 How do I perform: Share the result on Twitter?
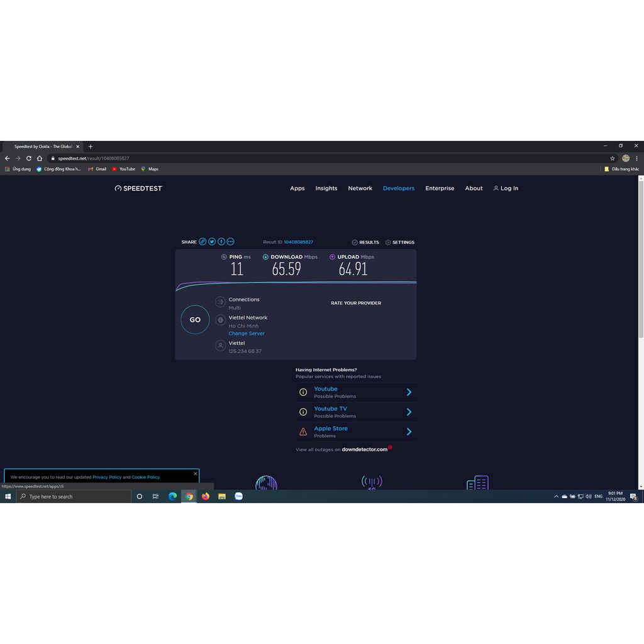pos(212,241)
